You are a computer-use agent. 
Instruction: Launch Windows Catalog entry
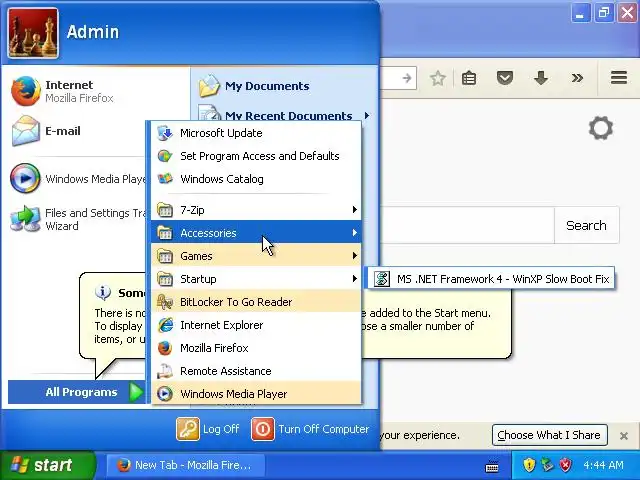coord(256,179)
